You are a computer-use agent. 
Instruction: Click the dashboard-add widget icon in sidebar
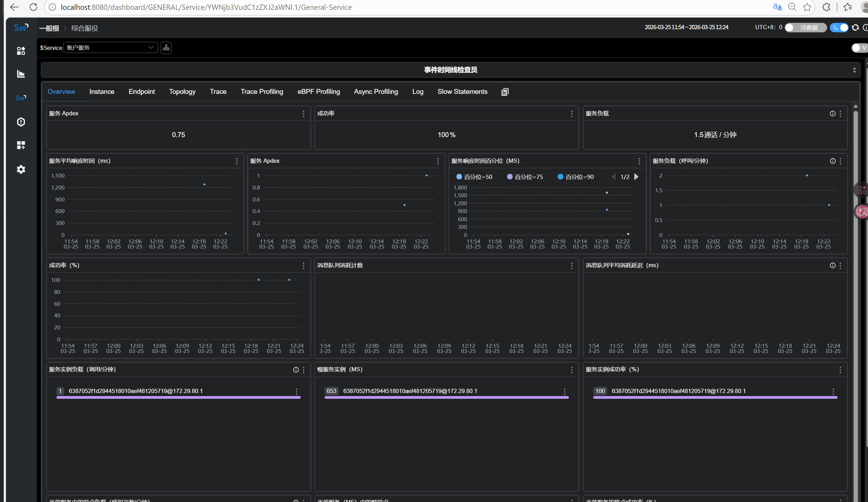(x=21, y=145)
